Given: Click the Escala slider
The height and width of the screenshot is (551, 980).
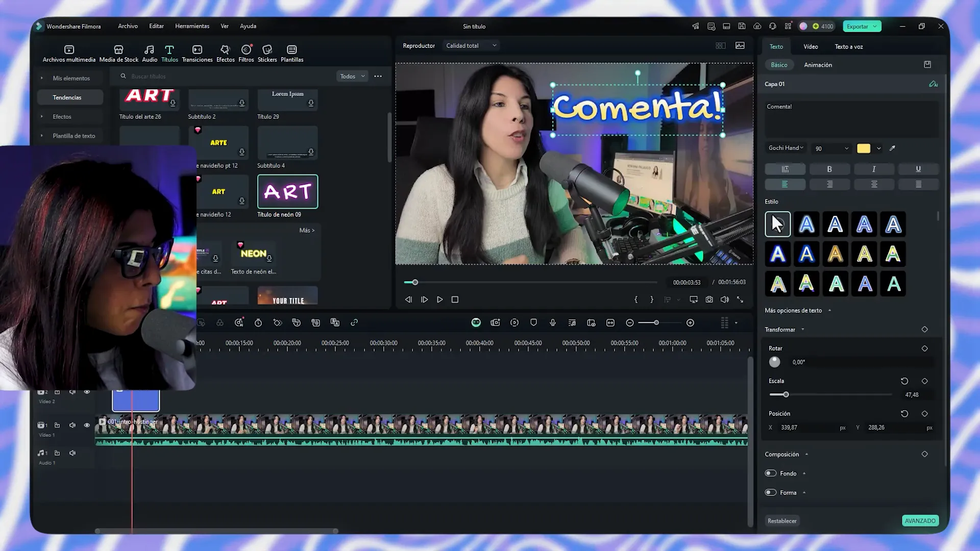Looking at the screenshot, I should 830,394.
